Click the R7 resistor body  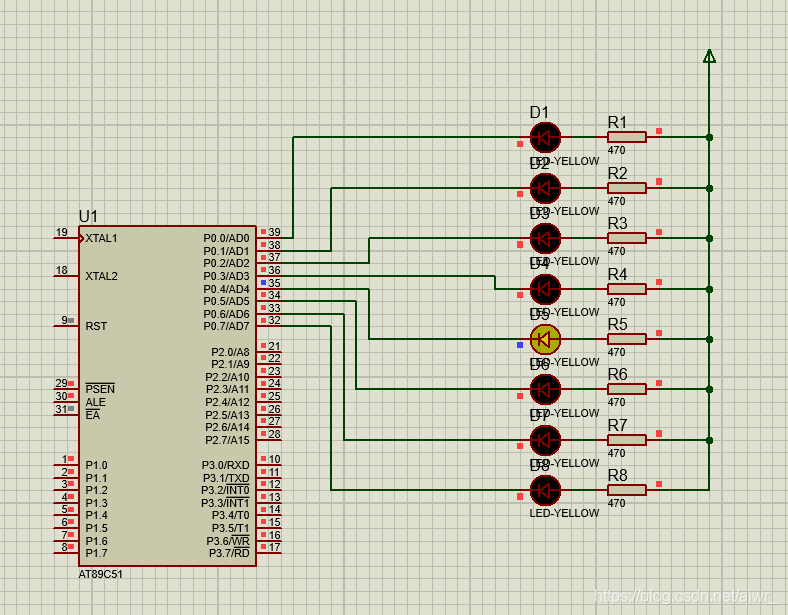coord(627,440)
